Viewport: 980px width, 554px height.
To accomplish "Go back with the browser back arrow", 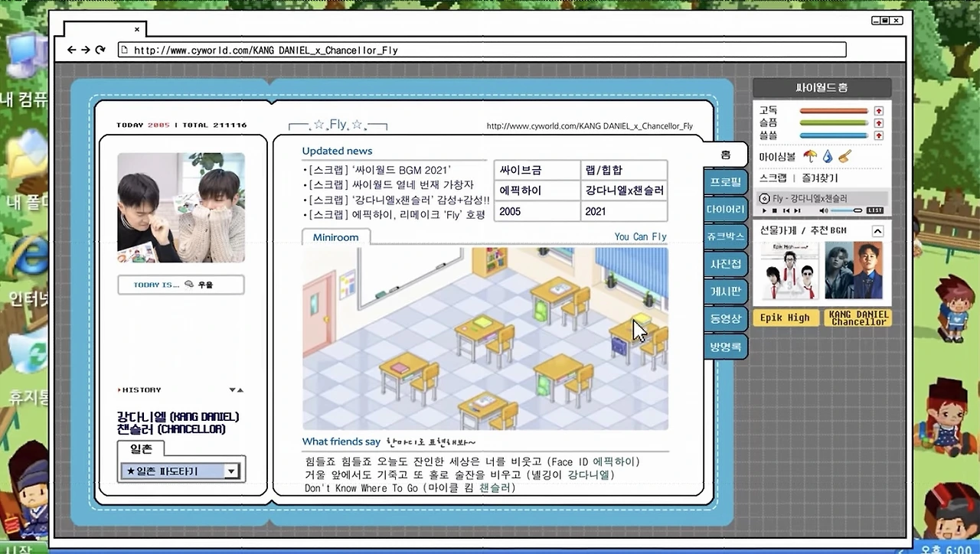I will (x=71, y=50).
